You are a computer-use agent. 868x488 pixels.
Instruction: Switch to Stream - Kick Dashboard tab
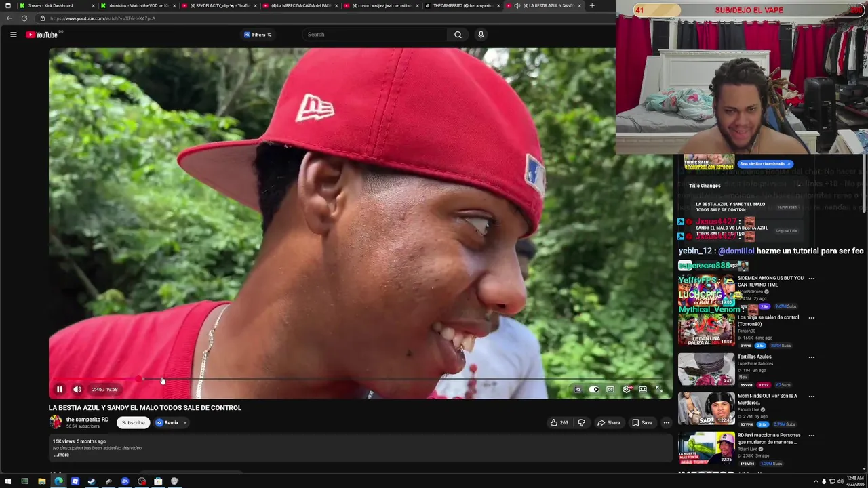click(x=57, y=5)
